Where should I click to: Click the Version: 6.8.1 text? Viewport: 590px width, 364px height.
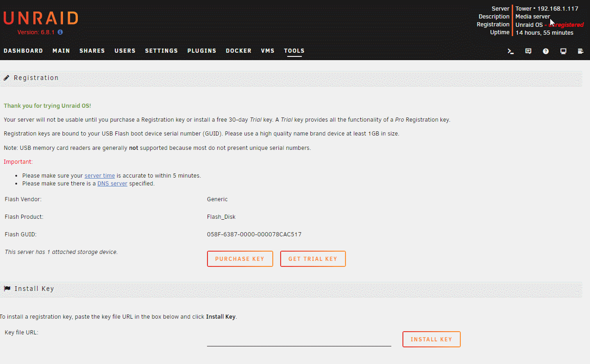(36, 32)
